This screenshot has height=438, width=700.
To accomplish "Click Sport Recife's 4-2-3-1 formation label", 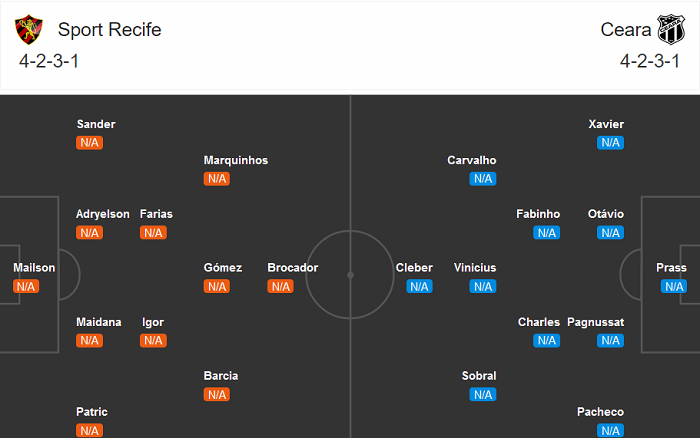I will coord(51,61).
